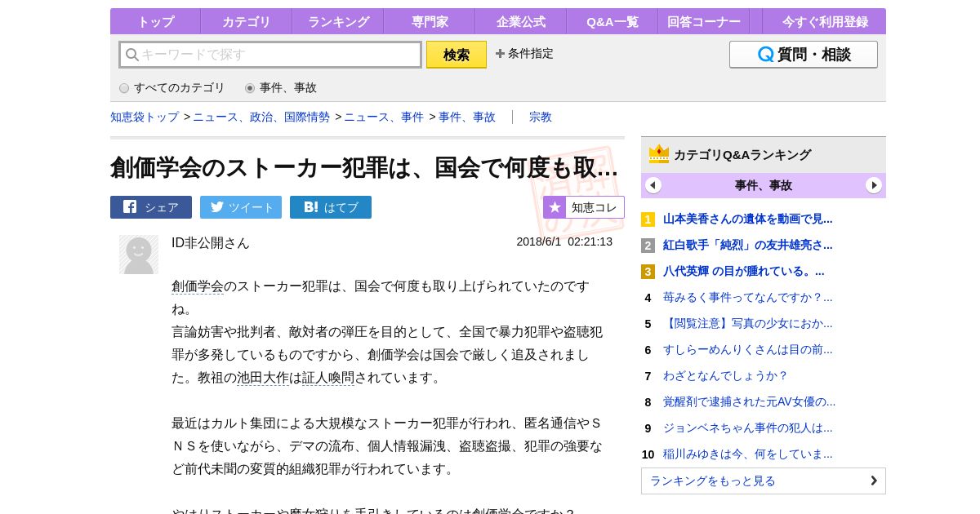Open the トップ tab
The width and height of the screenshot is (980, 514).
[x=155, y=22]
